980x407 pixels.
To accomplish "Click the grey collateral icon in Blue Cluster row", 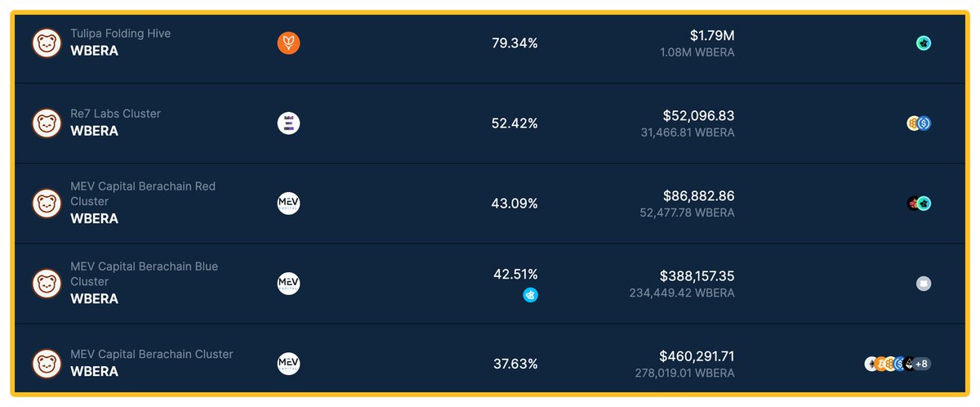I will coord(924,284).
